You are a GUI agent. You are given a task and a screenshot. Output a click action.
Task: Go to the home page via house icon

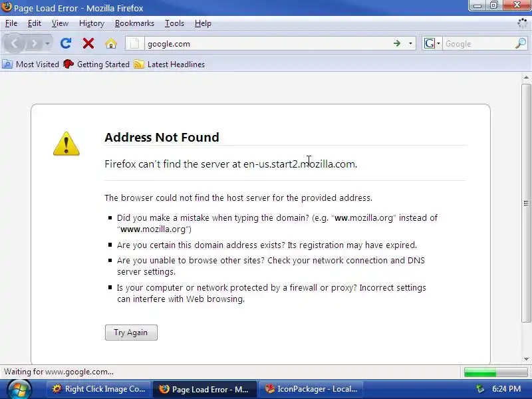[111, 43]
